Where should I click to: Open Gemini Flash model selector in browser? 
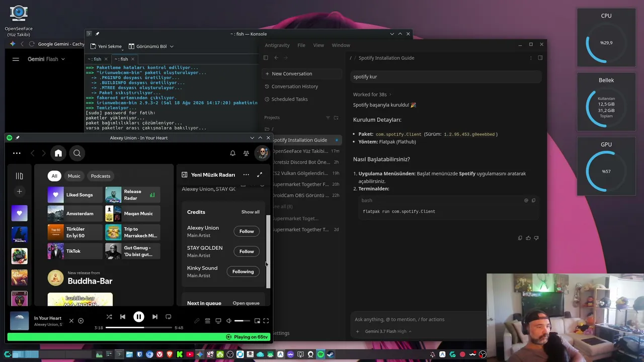tap(46, 59)
